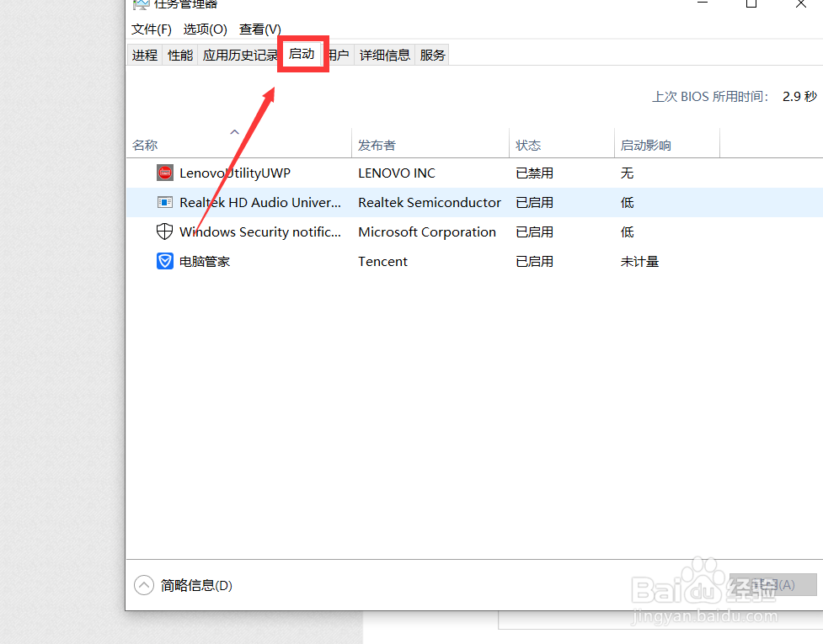Select the Windows Security notific... row name
823x644 pixels.
tap(259, 232)
